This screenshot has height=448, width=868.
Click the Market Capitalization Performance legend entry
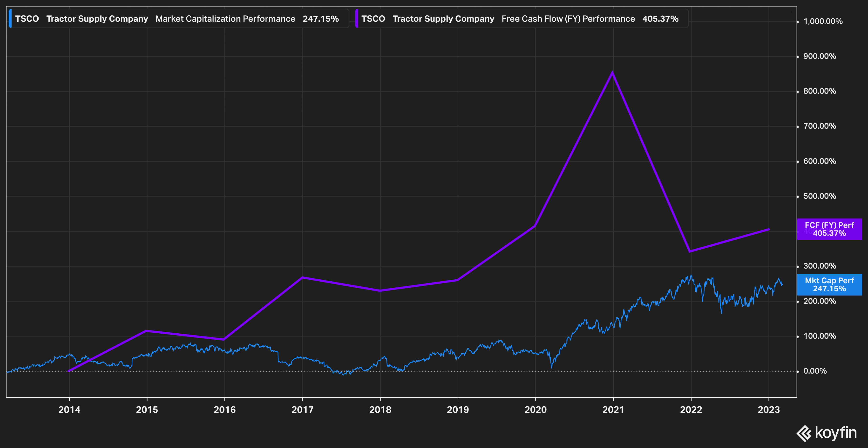point(179,19)
